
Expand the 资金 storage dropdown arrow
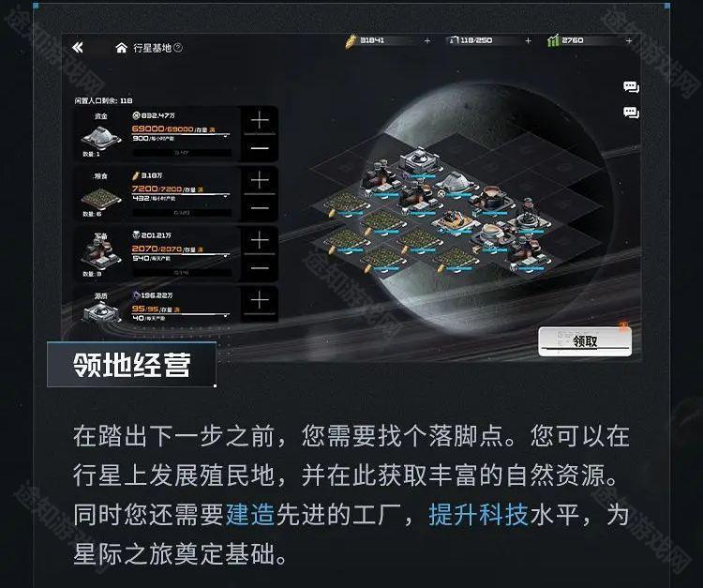click(x=226, y=137)
